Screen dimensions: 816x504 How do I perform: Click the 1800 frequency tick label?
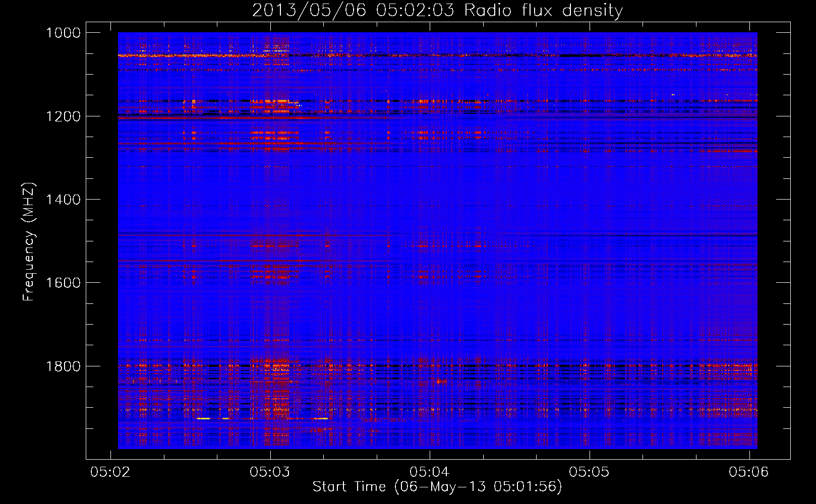coord(64,366)
